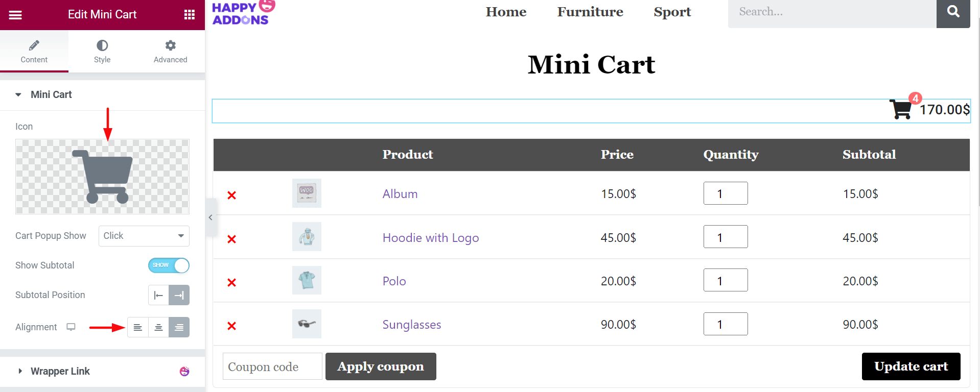Screen dimensions: 980x392
Task: Choose a new cart icon image
Action: tap(102, 177)
